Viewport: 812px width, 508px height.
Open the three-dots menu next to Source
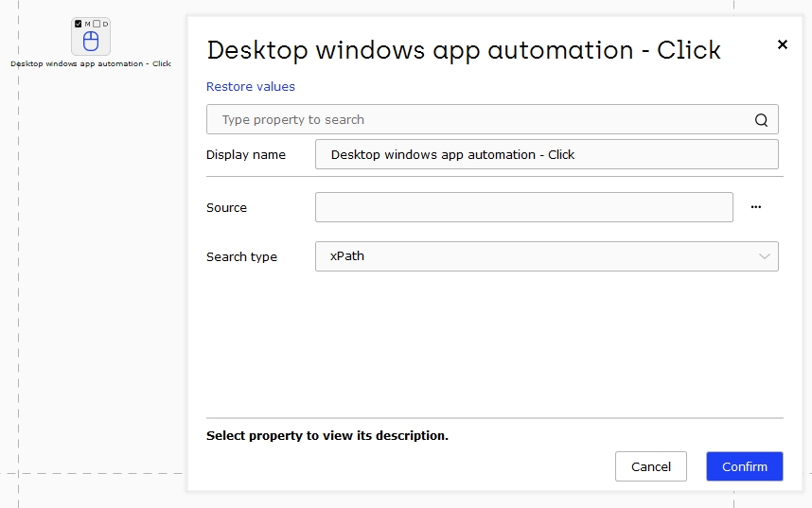point(756,207)
